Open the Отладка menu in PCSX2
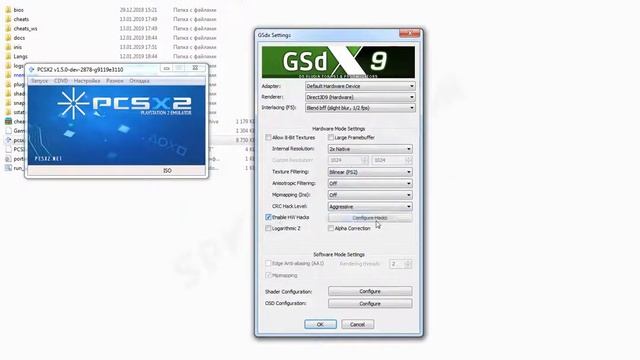The width and height of the screenshot is (640, 360). click(139, 81)
